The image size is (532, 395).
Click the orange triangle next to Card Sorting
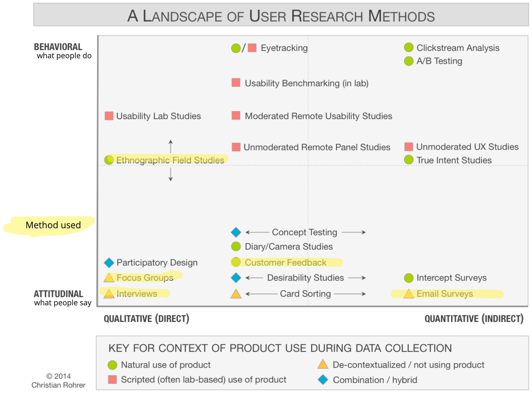pyautogui.click(x=236, y=294)
